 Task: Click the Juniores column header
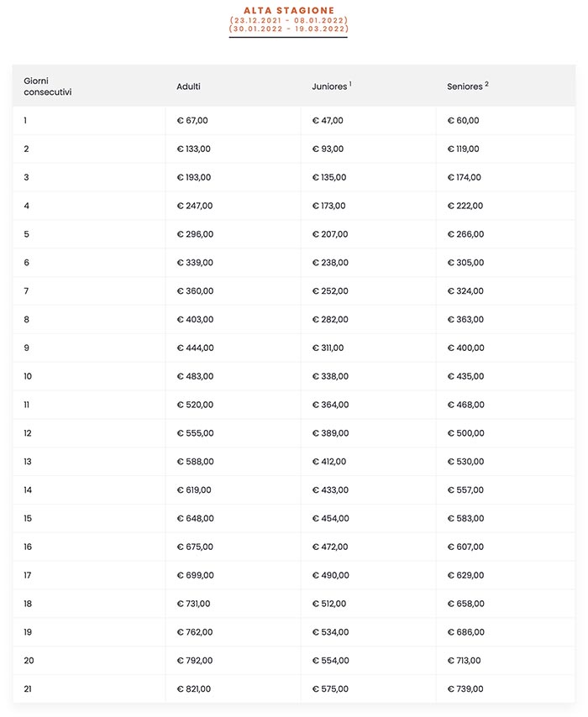tap(328, 86)
